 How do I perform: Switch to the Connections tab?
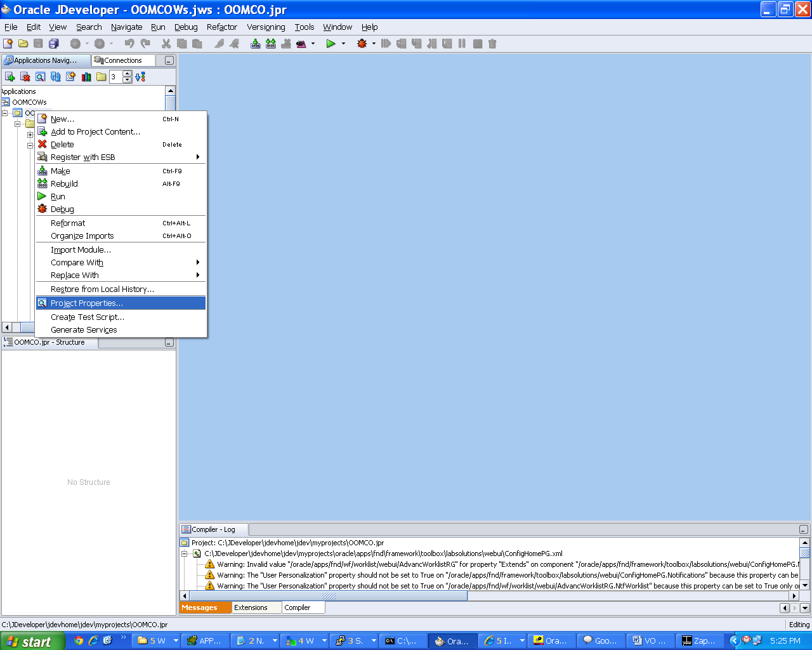tap(123, 60)
